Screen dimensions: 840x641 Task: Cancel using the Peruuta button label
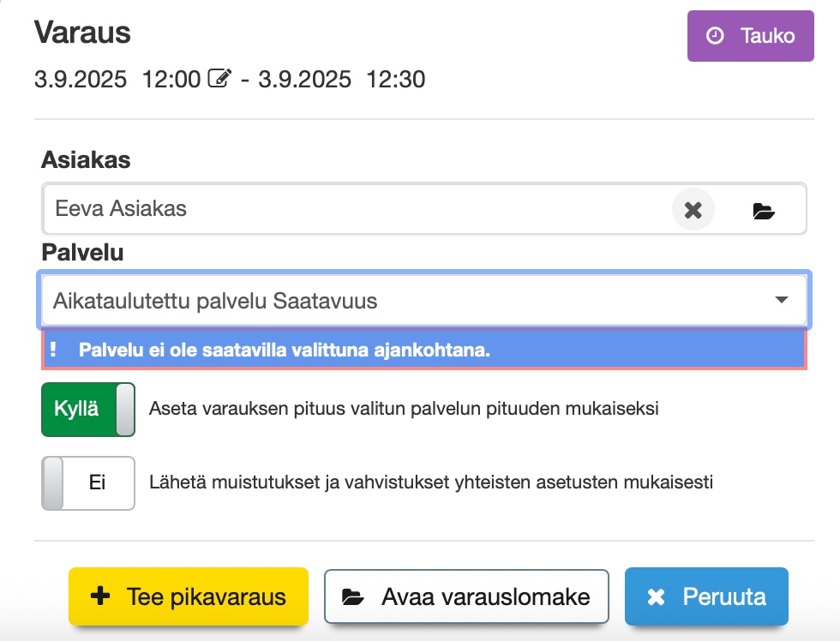tap(723, 596)
